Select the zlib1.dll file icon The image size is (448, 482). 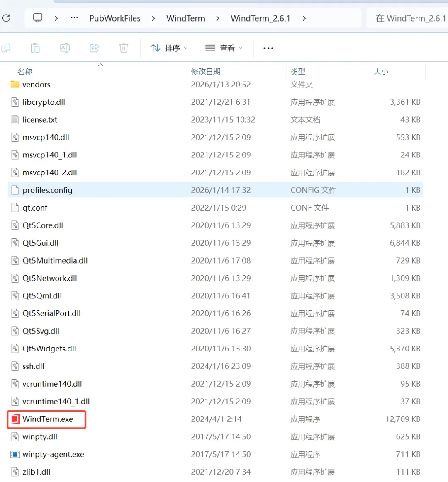15,472
